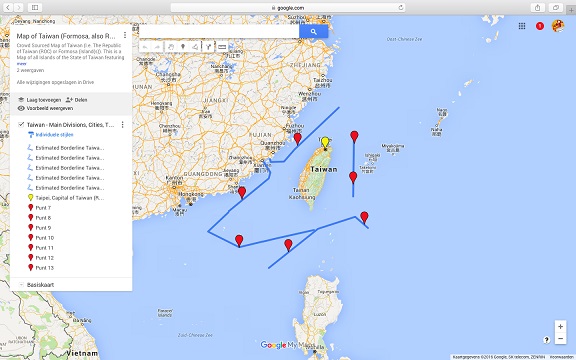The width and height of the screenshot is (576, 360).
Task: Redo the last map edit
Action: click(157, 47)
